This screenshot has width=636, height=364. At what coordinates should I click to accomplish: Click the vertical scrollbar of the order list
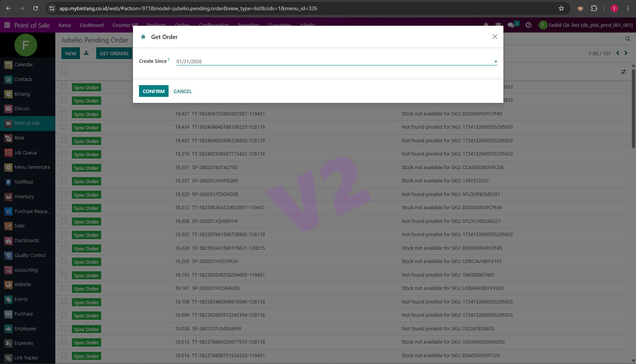(633, 108)
